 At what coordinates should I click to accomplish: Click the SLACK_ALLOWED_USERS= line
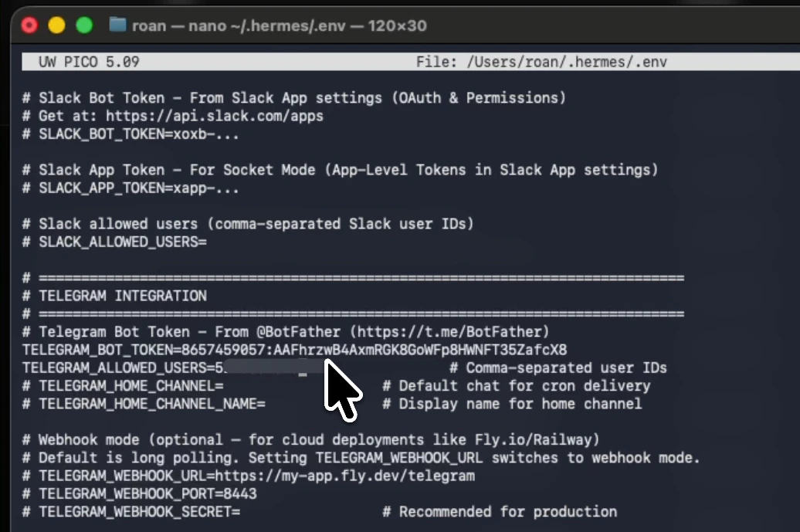coord(114,242)
